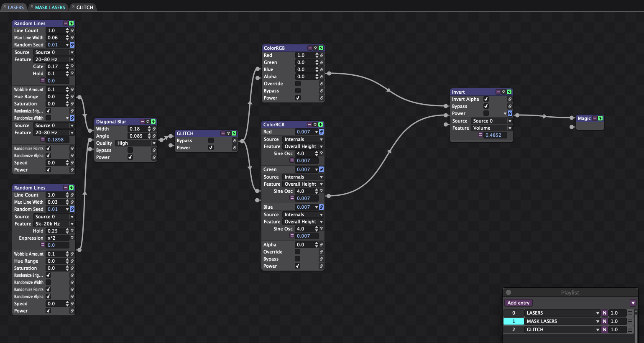Viewport: 644px width, 343px height.
Task: Open the Invert node Source 0 dropdown
Action: pos(492,121)
